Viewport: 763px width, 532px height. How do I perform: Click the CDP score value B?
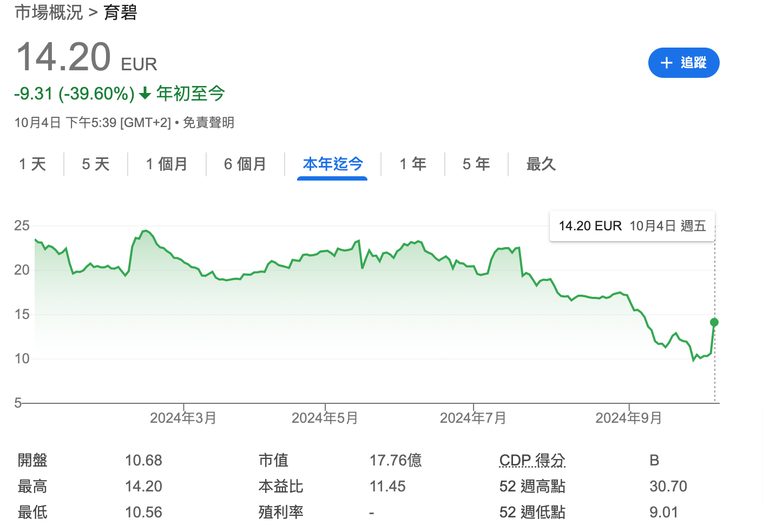pos(654,461)
